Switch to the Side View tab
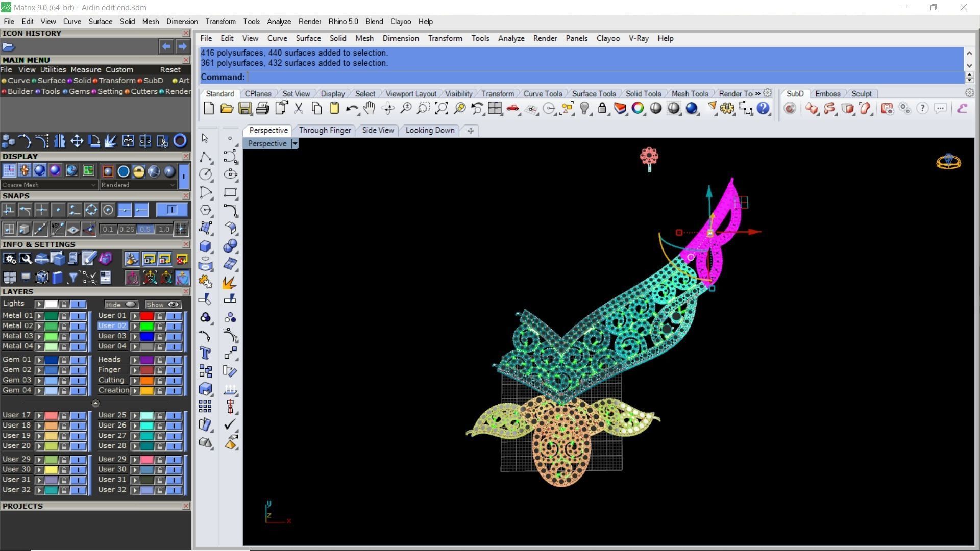980x551 pixels. point(378,130)
